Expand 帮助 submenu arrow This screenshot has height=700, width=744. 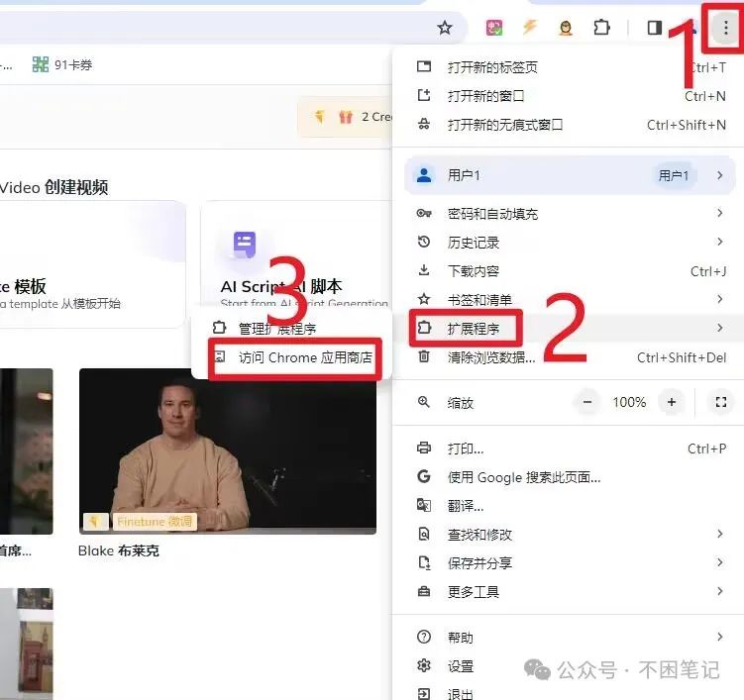coord(720,637)
